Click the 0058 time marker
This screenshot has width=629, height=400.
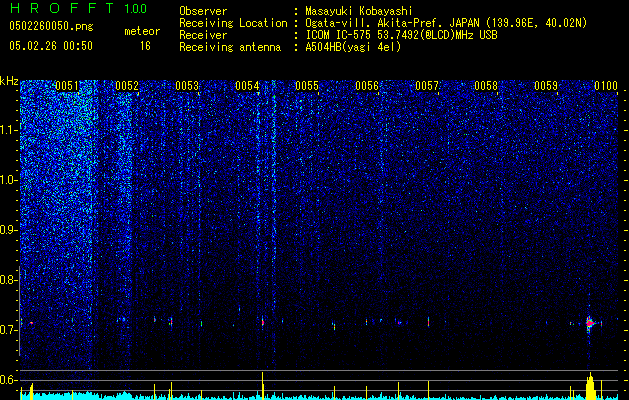486,86
